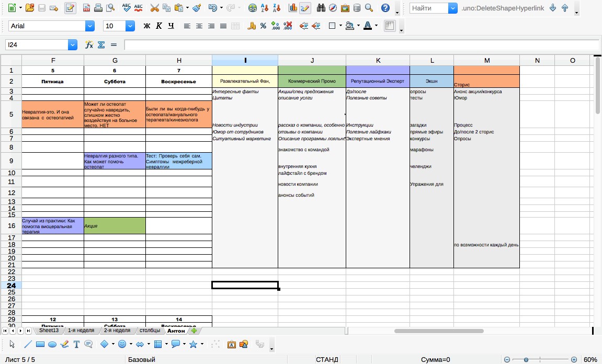Image resolution: width=602 pixels, height=364 pixels.
Task: Switch to the 2-я неделя sheet tab
Action: click(117, 330)
